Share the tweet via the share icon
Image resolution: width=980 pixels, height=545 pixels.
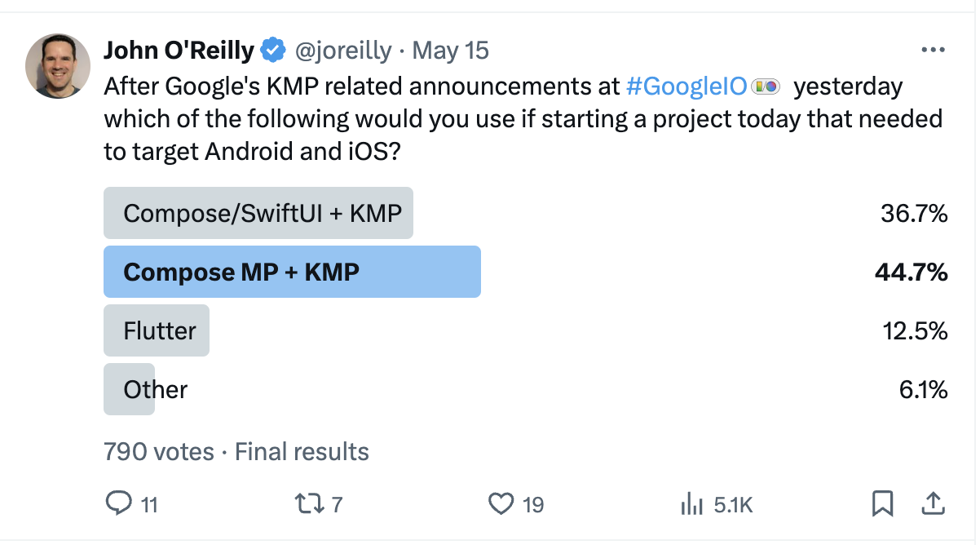pos(933,504)
